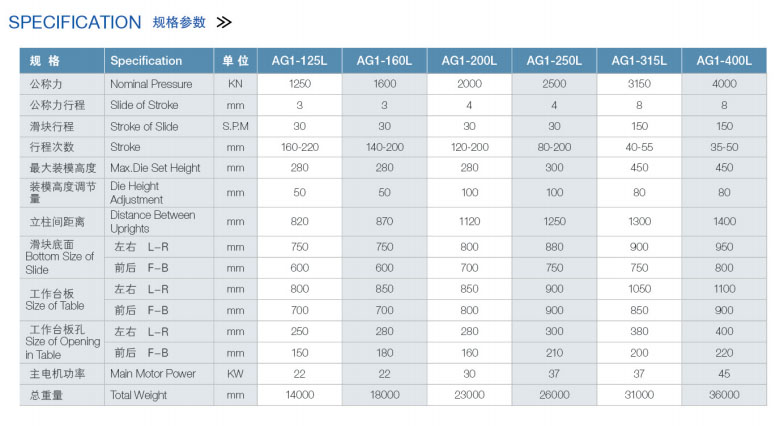Choose the AG1-200L model header

point(469,60)
